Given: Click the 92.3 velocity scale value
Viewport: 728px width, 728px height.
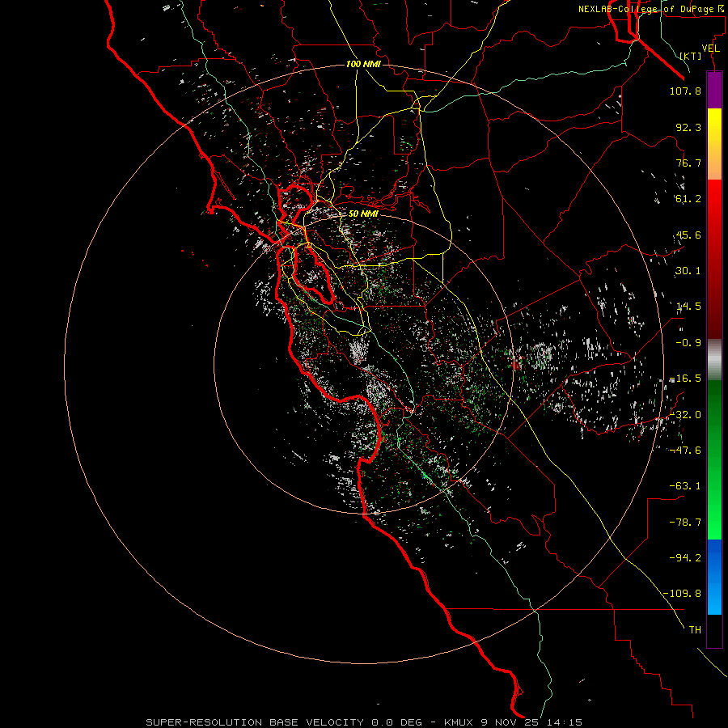Looking at the screenshot, I should point(688,127).
